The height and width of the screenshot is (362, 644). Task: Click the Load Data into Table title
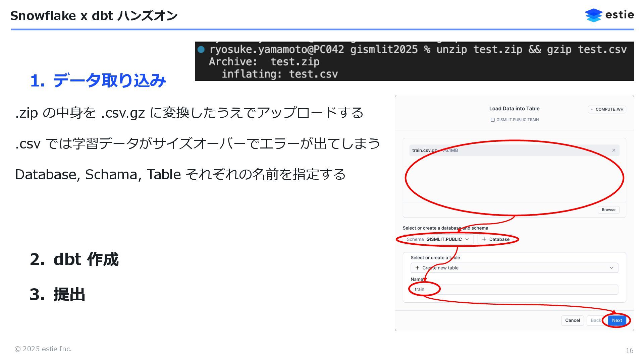(514, 109)
